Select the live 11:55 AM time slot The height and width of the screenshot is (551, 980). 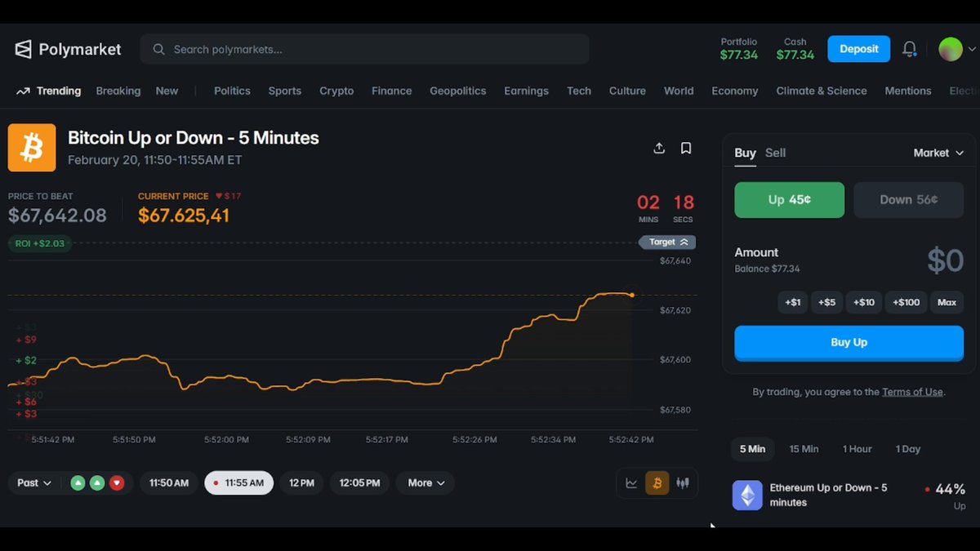238,482
